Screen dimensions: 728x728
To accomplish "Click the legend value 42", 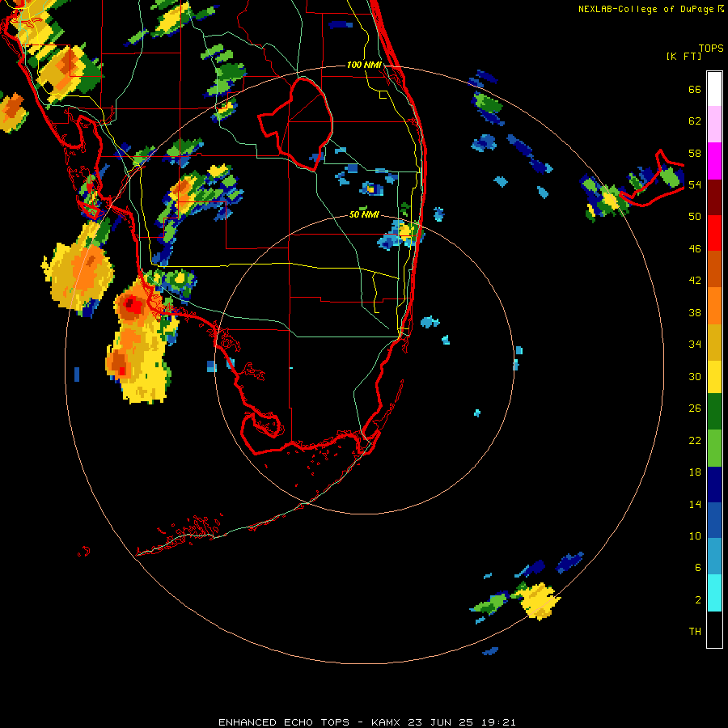I will pyautogui.click(x=695, y=281).
